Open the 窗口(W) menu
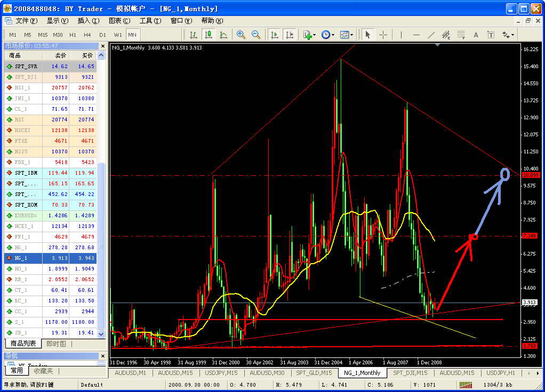This screenshot has width=545, height=392. (x=181, y=21)
